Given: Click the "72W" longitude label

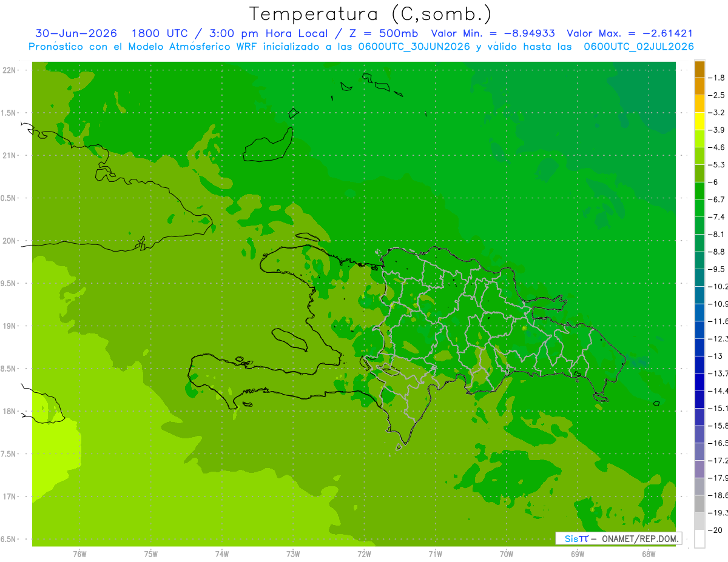Looking at the screenshot, I should [364, 554].
